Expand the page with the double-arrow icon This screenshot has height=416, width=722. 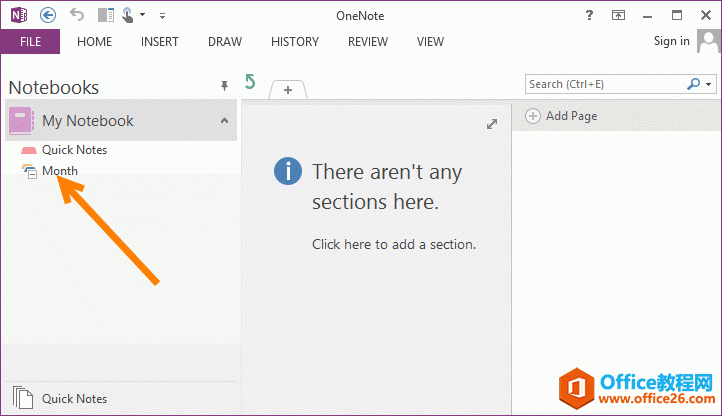pyautogui.click(x=492, y=124)
